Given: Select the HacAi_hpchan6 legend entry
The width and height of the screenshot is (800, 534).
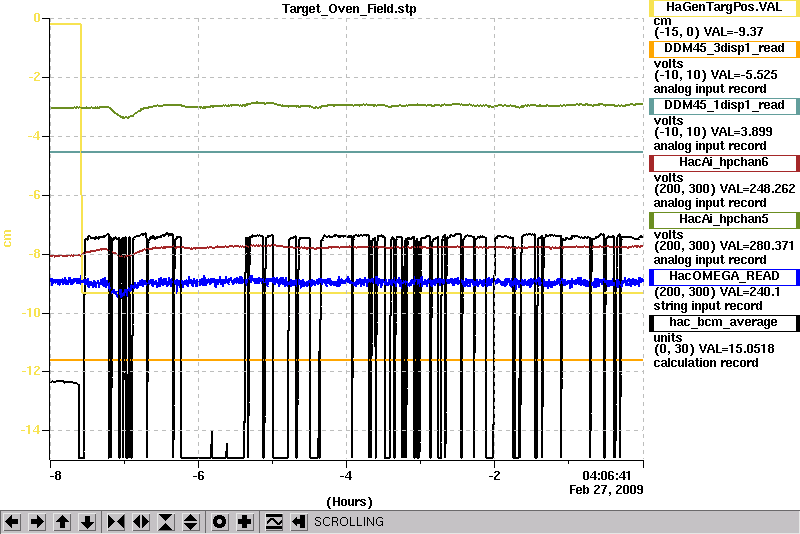Looking at the screenshot, I should pos(724,163).
